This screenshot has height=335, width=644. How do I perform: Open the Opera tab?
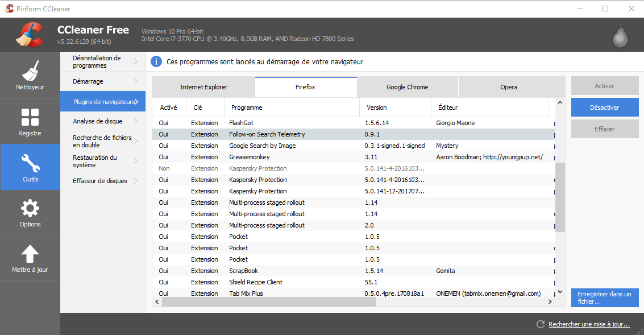point(509,87)
